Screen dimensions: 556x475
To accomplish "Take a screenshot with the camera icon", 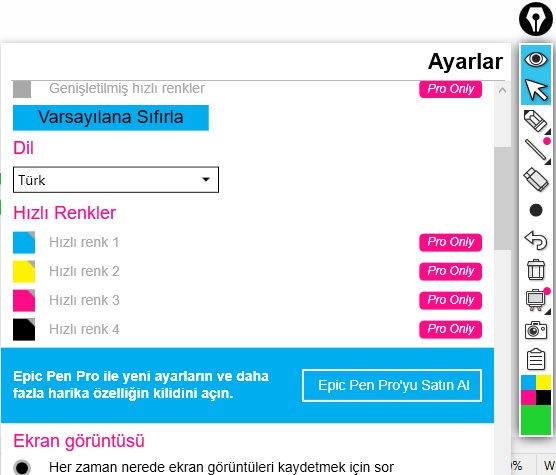I will point(536,330).
